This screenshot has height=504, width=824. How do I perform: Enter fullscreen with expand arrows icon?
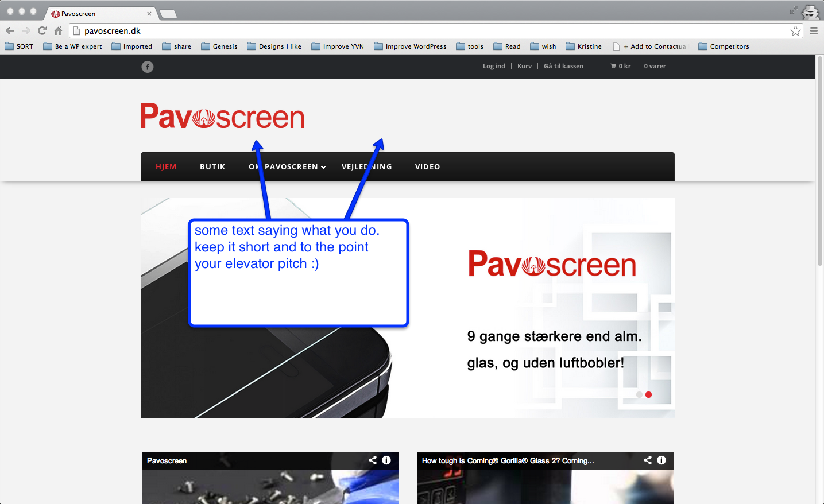(x=794, y=10)
